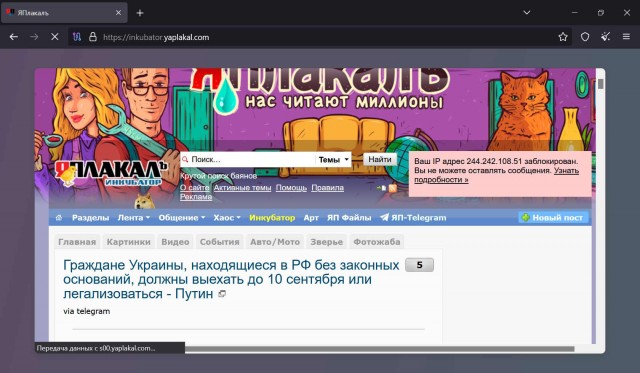Expand the Лента dropdown menu
Image resolution: width=640 pixels, height=373 pixels.
pos(133,218)
